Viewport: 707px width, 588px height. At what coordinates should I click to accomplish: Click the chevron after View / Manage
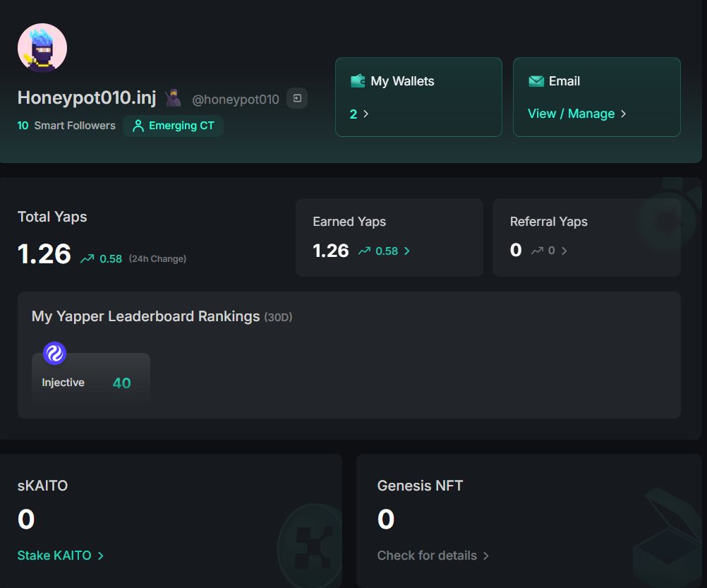tap(623, 114)
